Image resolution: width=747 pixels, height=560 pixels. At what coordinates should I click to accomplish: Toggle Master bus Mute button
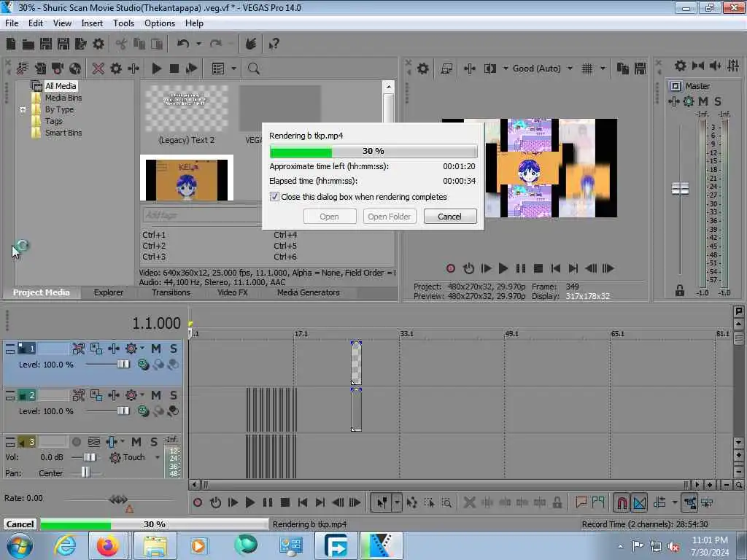tap(703, 101)
